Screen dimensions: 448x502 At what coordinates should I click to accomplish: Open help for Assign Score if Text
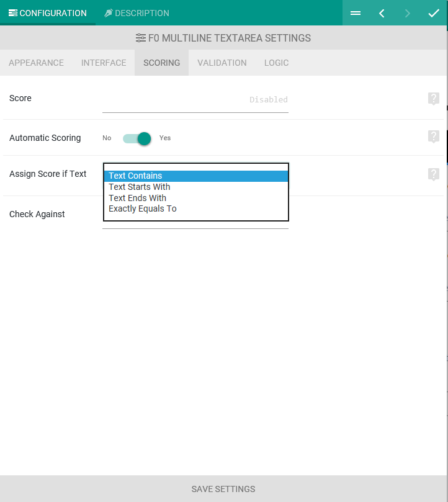(434, 174)
